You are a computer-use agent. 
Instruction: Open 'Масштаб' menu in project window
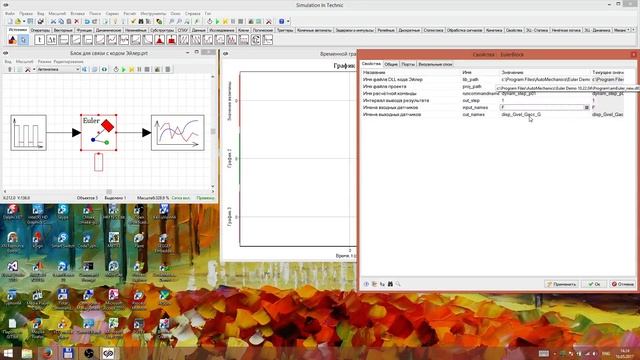24,62
